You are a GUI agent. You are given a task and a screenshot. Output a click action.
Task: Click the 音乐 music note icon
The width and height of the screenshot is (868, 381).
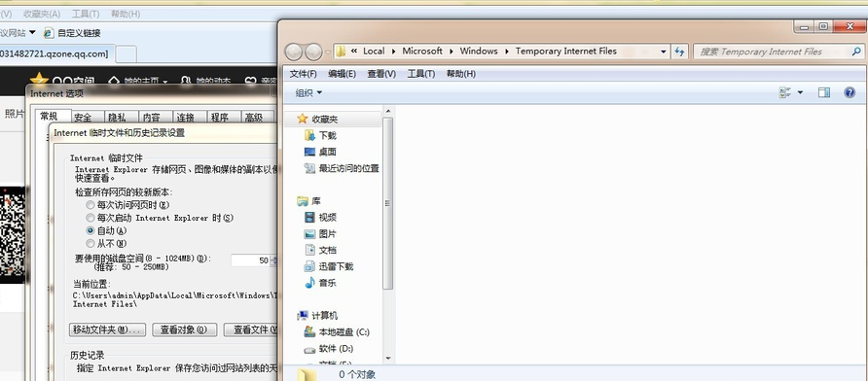tap(310, 283)
